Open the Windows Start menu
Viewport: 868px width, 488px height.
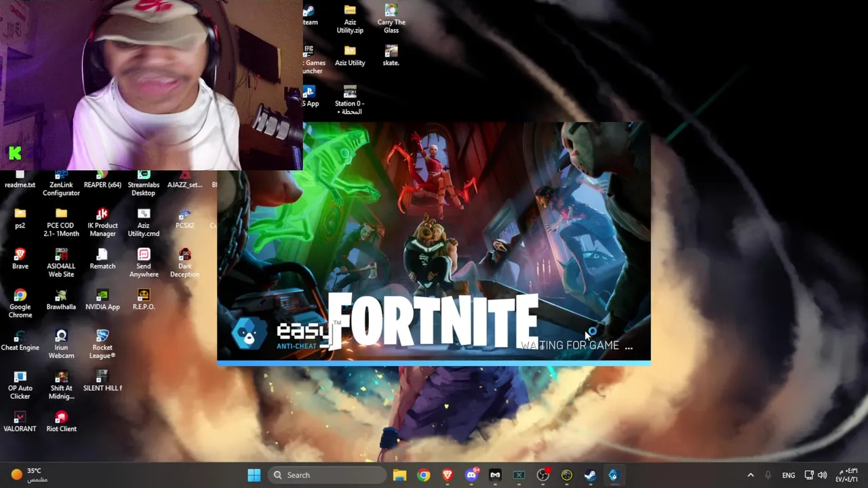pyautogui.click(x=254, y=475)
